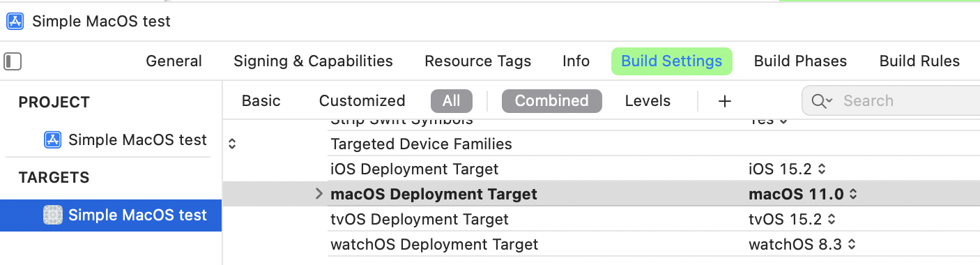Open the tvOS 15.2 version dropdown
Screen dimensions: 980x265
(792, 219)
